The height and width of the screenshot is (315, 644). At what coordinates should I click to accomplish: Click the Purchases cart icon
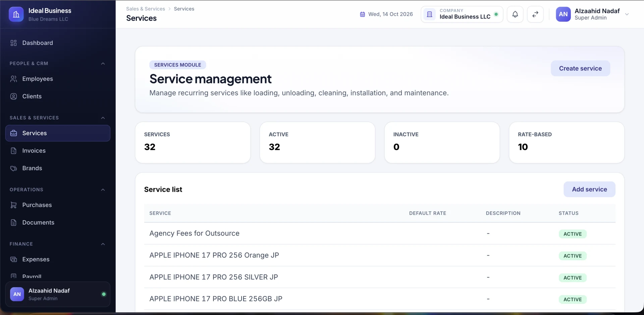point(13,205)
